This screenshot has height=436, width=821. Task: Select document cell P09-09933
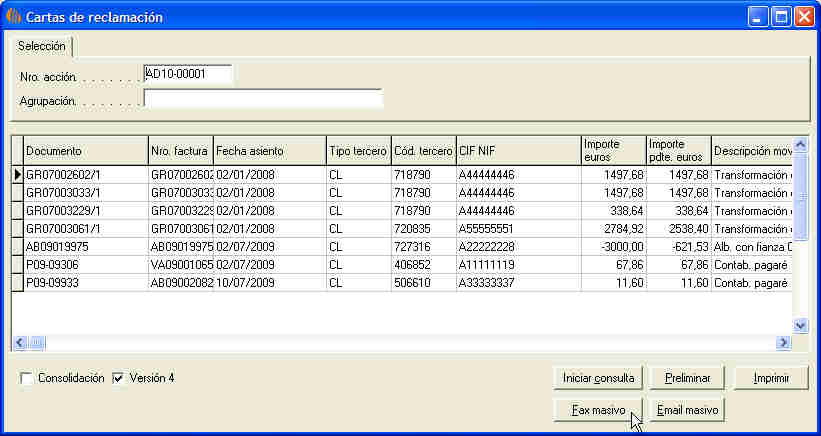coord(86,283)
